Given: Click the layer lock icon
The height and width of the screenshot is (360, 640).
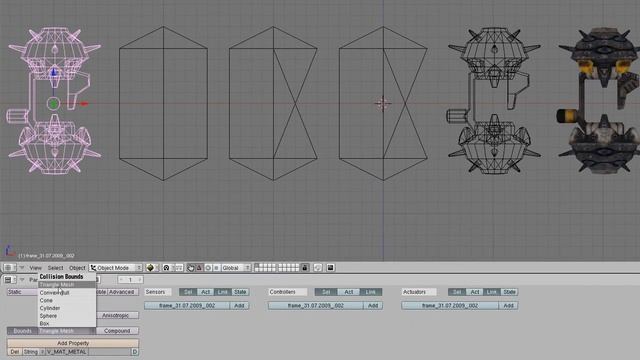Looking at the screenshot, I should click(x=305, y=268).
